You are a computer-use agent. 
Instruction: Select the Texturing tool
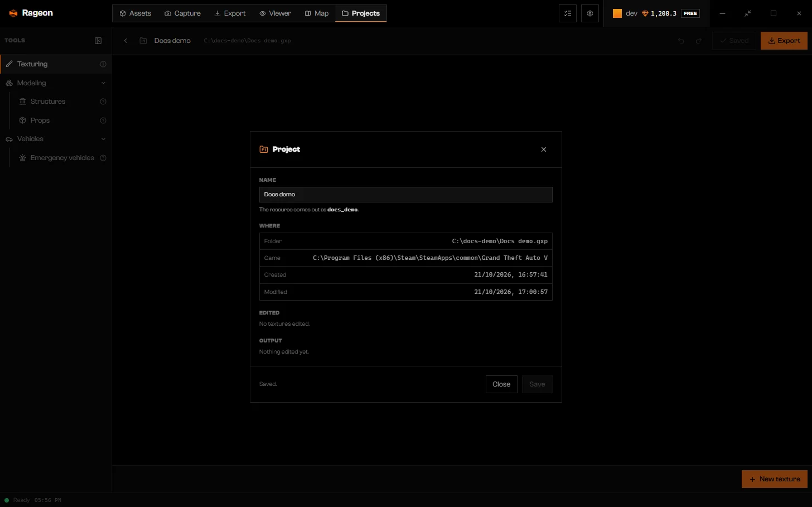click(x=56, y=64)
